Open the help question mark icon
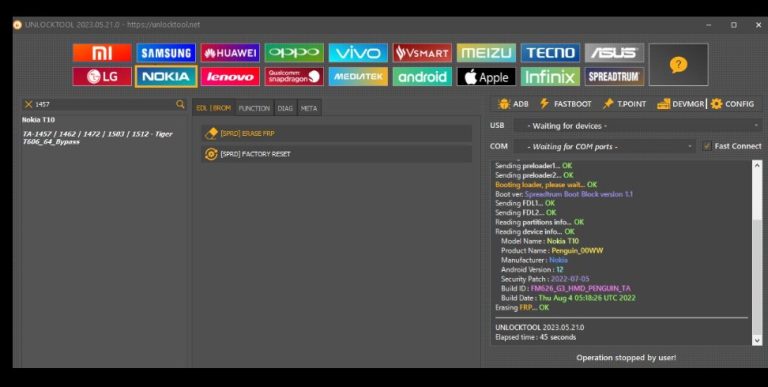Image resolution: width=768 pixels, height=387 pixels. click(x=678, y=65)
